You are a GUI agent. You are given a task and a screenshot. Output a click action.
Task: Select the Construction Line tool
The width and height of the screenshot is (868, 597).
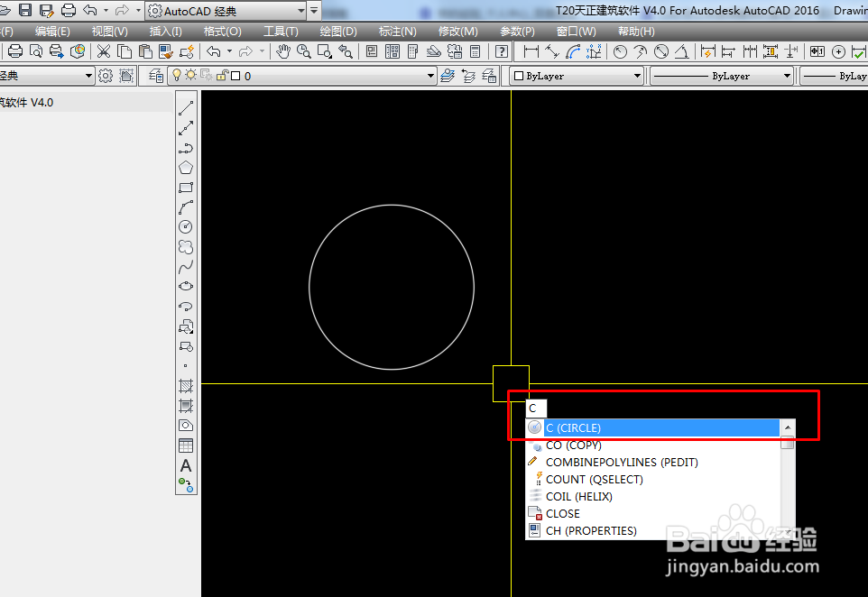(186, 128)
